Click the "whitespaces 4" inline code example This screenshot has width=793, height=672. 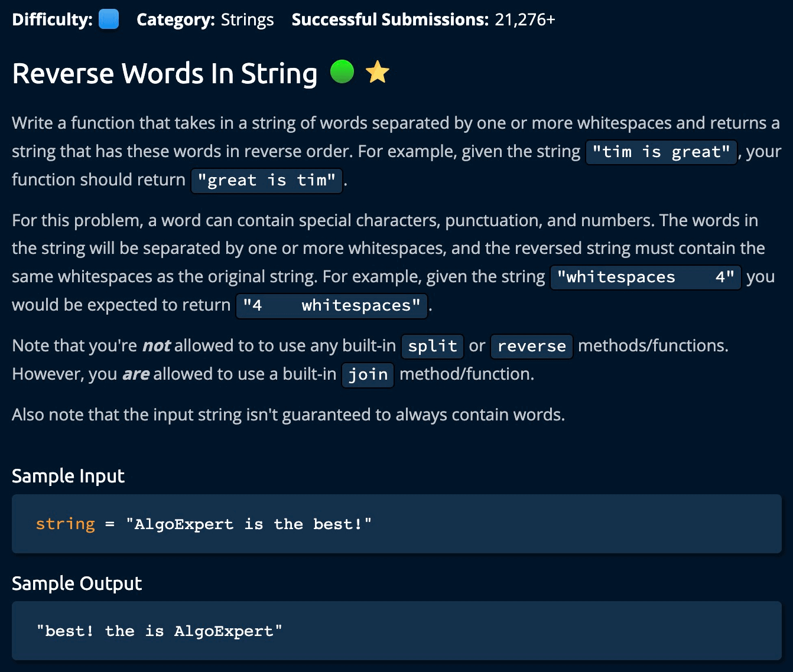(x=645, y=278)
